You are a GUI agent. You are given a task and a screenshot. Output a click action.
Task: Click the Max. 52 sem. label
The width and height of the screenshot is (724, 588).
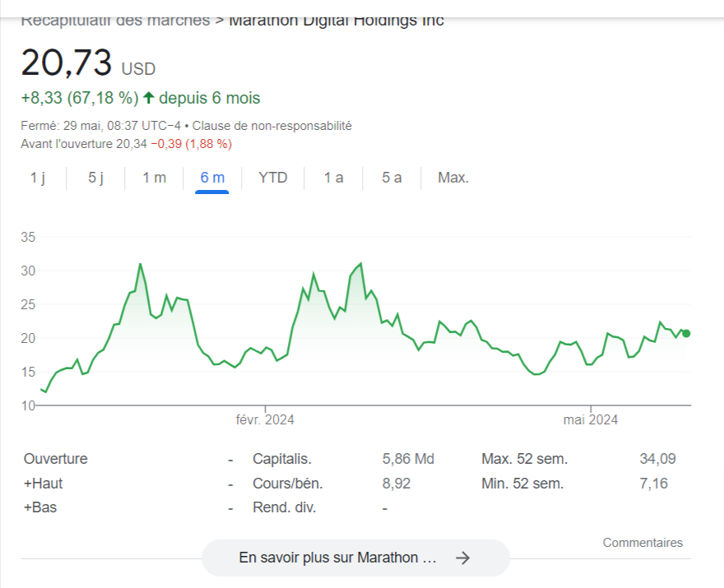(525, 459)
